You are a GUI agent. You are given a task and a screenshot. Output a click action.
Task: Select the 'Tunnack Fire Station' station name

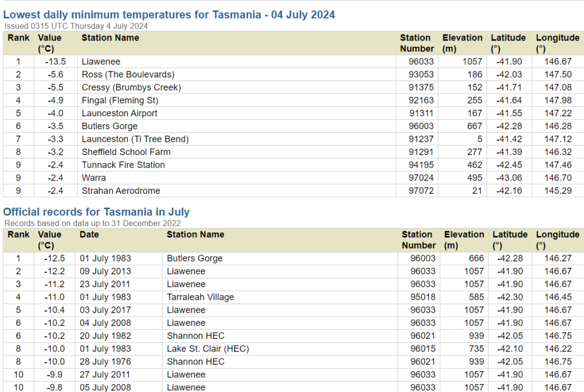pos(123,165)
